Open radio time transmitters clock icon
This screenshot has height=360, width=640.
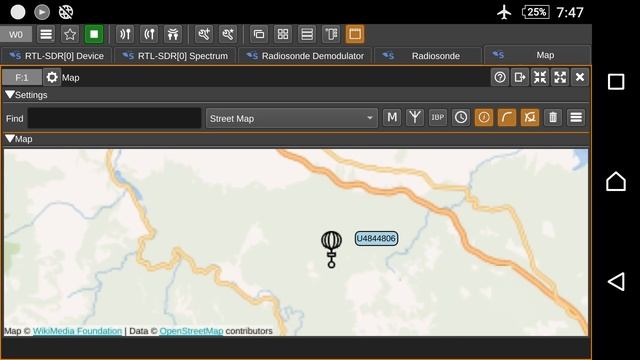461,118
